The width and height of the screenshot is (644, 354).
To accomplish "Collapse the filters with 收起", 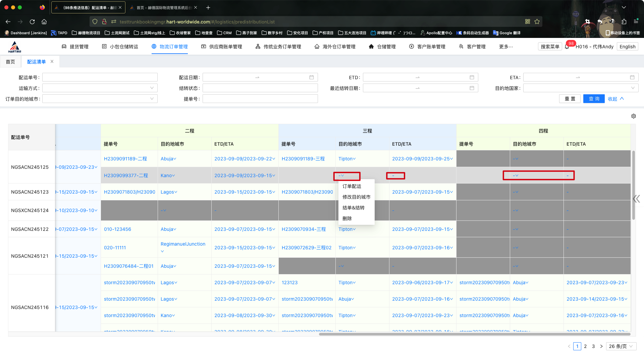I will (615, 99).
